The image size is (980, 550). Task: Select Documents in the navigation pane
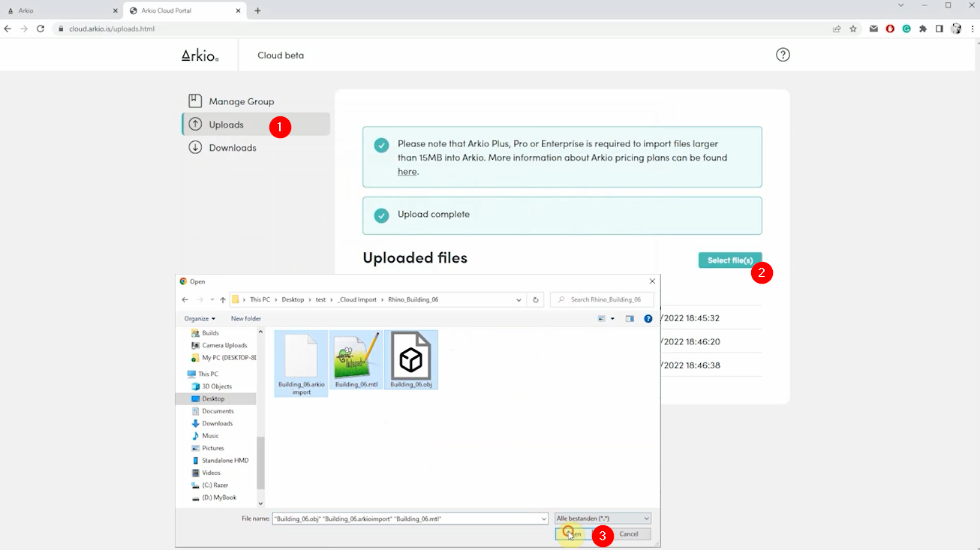[216, 411]
